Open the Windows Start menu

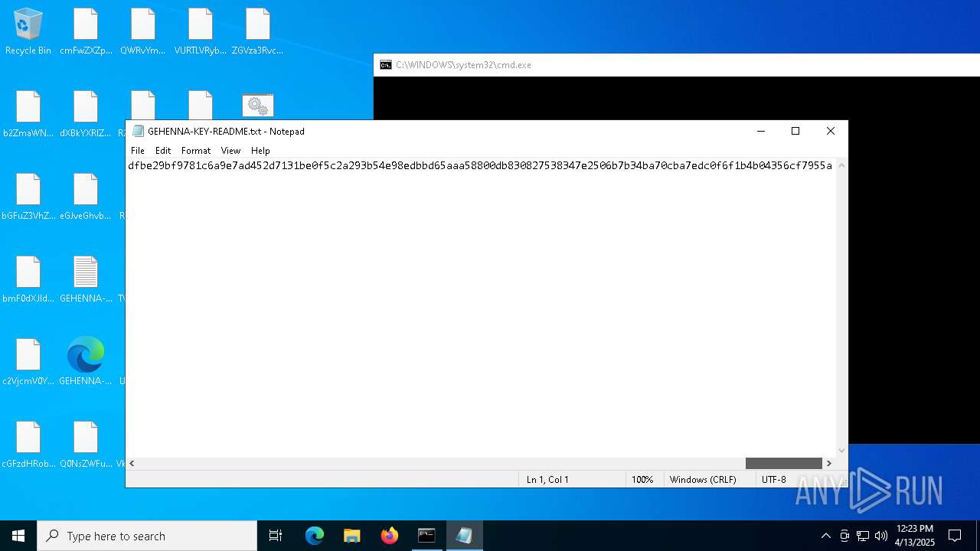tap(18, 536)
